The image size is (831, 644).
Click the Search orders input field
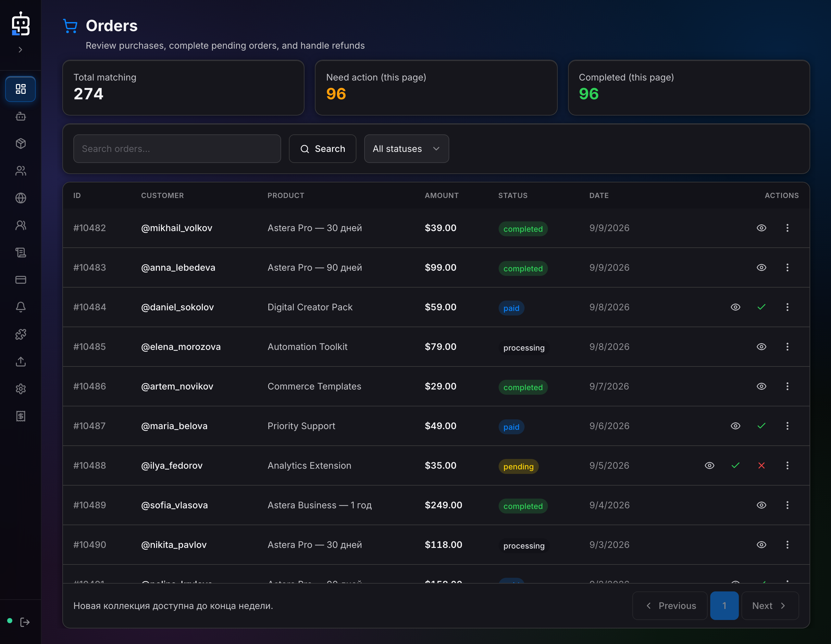click(177, 149)
